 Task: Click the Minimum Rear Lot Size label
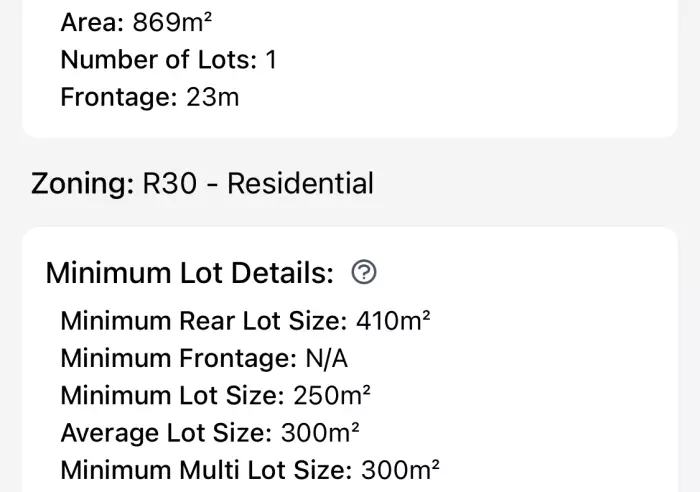[204, 321]
